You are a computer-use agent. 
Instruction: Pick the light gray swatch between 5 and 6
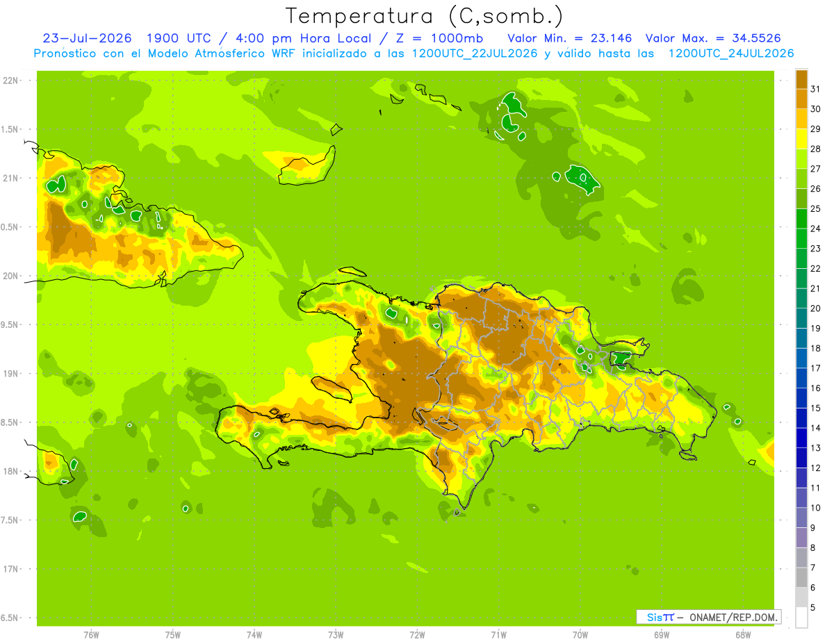click(x=801, y=597)
